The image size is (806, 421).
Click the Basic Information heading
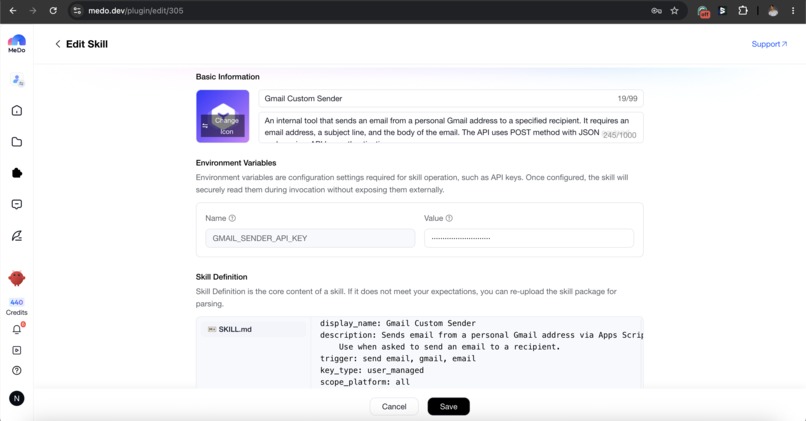pyautogui.click(x=227, y=77)
